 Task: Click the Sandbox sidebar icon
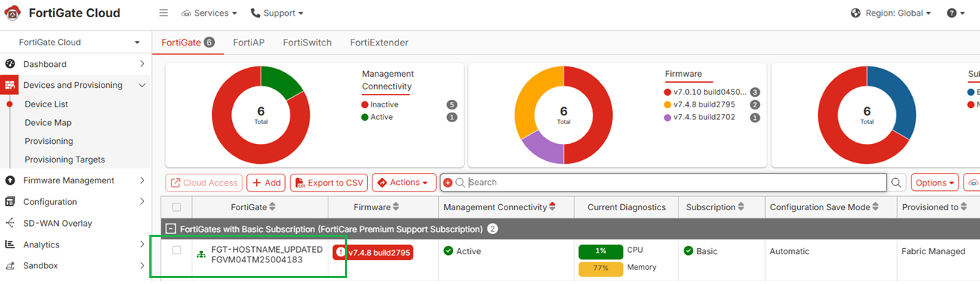tap(10, 265)
